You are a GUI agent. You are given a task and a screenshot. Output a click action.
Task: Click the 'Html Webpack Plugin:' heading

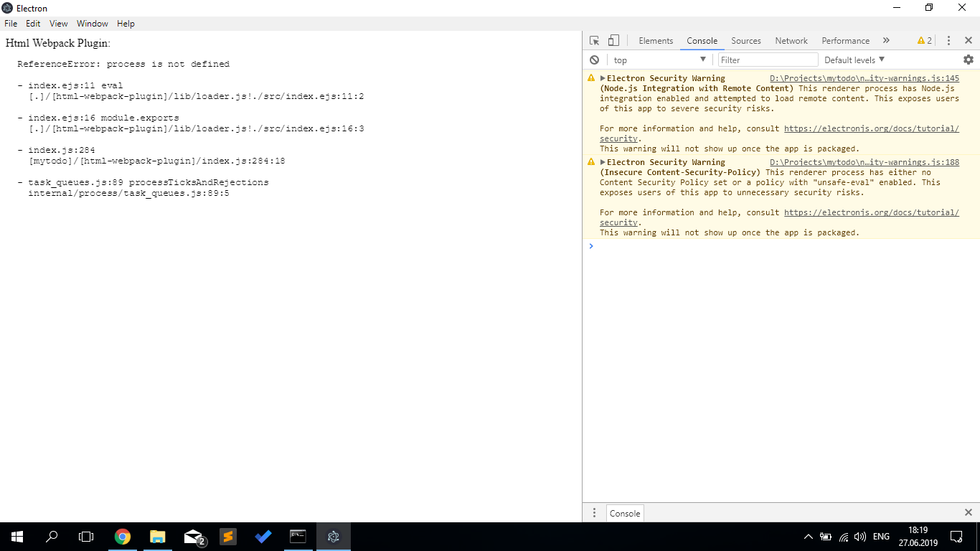point(58,44)
